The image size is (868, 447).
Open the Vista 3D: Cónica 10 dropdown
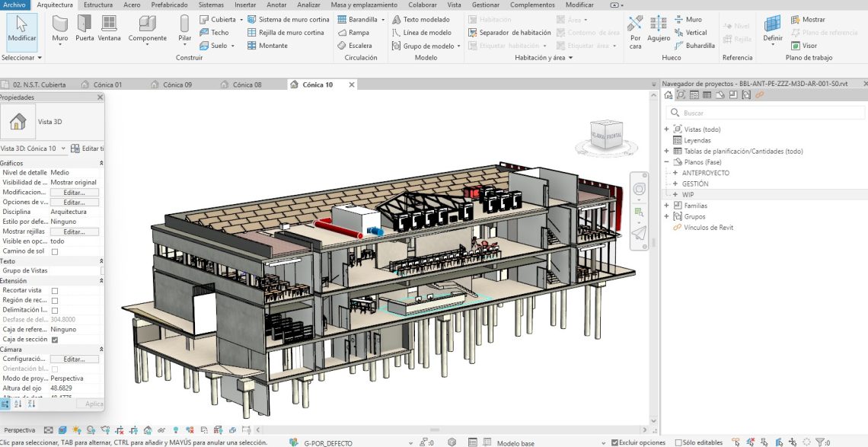pos(64,148)
